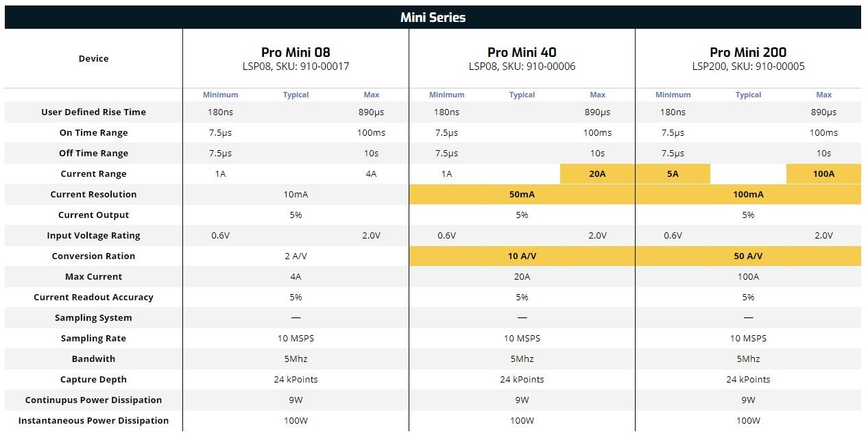This screenshot has width=868, height=436.
Task: Select the Pro Mini 200 device heading
Action: click(x=748, y=52)
